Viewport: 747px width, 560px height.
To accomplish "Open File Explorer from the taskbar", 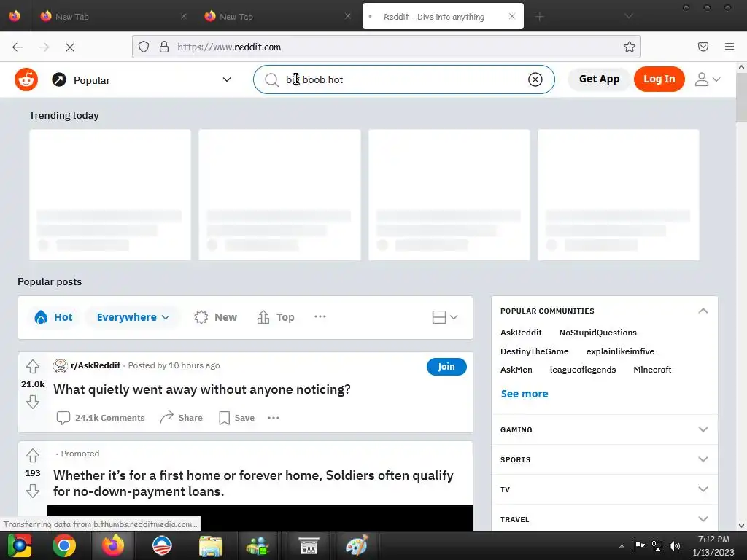I will coord(211,545).
